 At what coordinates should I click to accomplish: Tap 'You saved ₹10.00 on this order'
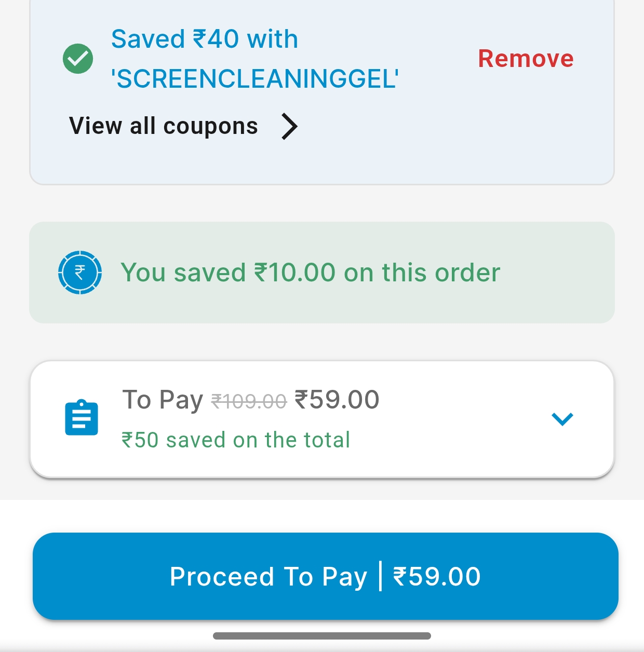310,273
